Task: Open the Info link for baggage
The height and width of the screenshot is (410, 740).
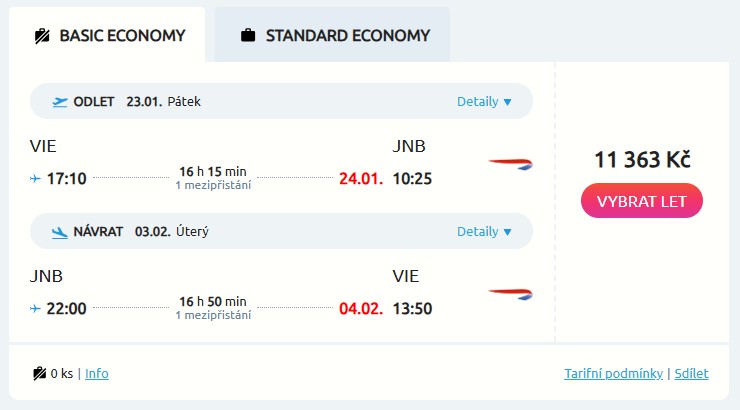Action: pyautogui.click(x=97, y=374)
